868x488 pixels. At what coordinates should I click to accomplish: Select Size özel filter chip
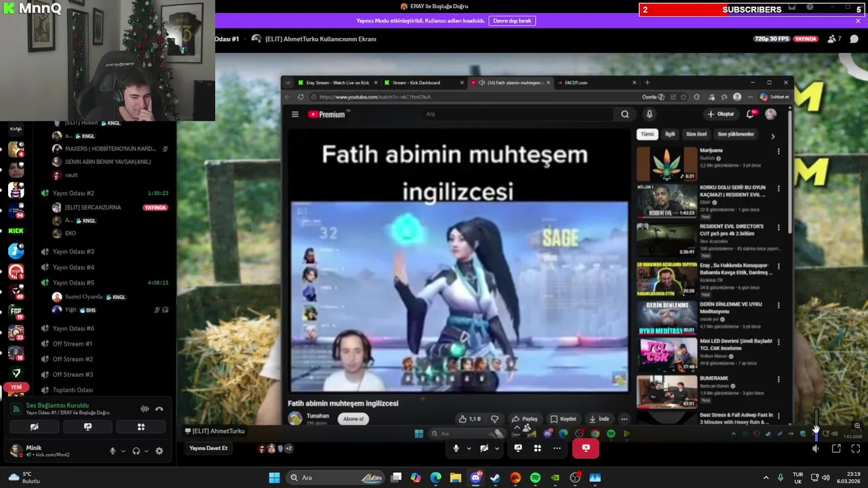(696, 134)
